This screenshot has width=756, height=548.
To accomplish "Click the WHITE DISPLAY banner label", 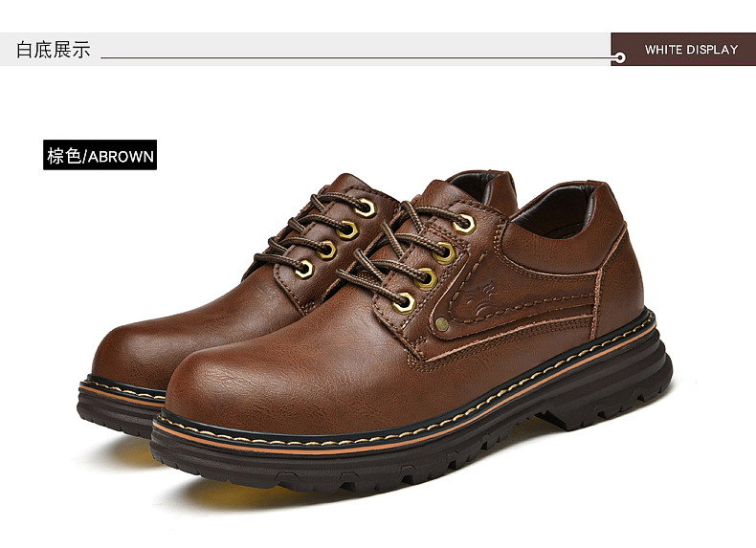I will point(691,50).
